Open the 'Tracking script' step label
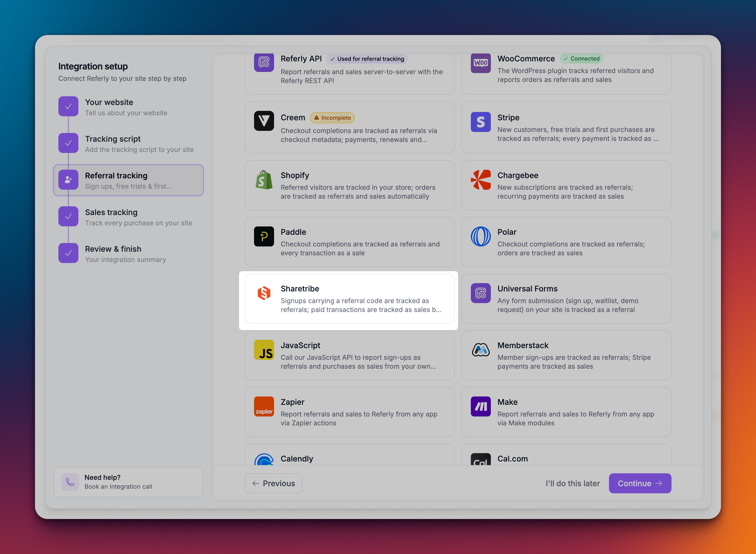The width and height of the screenshot is (756, 554). pyautogui.click(x=113, y=139)
